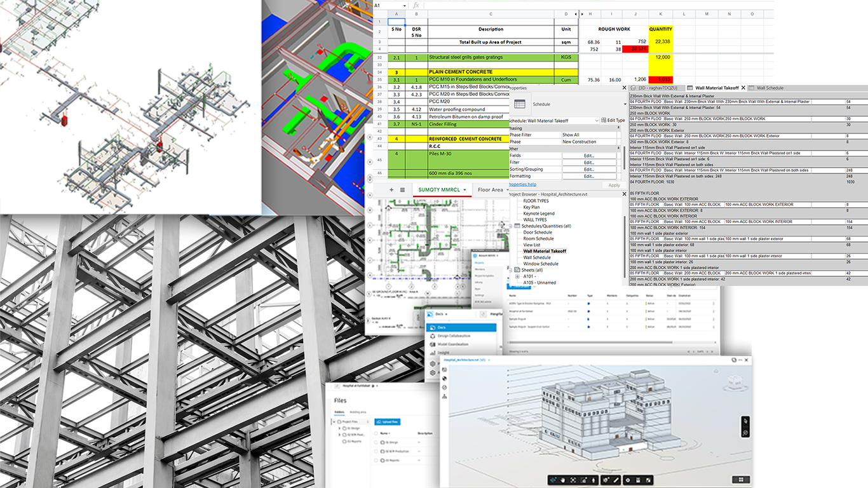This screenshot has height=488, width=868.
Task: Tick the 03 Reports file row checkbox
Action: pyautogui.click(x=376, y=460)
